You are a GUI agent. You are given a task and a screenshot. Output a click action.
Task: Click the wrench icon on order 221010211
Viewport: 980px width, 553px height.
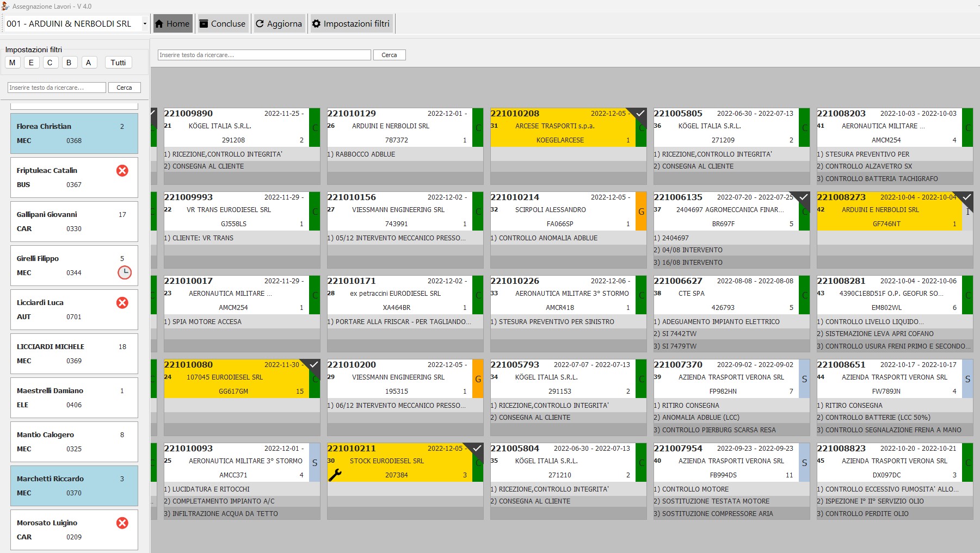pyautogui.click(x=335, y=475)
